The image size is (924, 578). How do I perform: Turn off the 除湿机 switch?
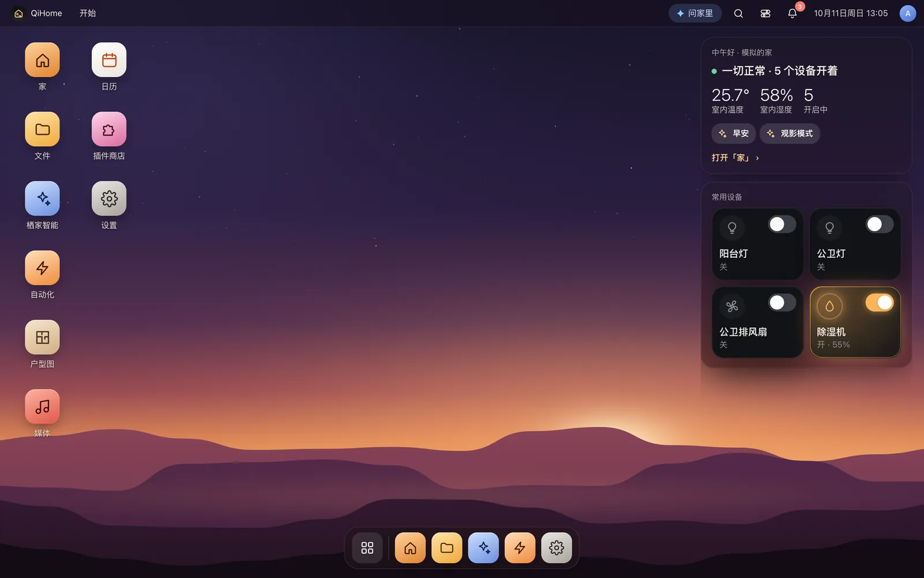(x=880, y=302)
